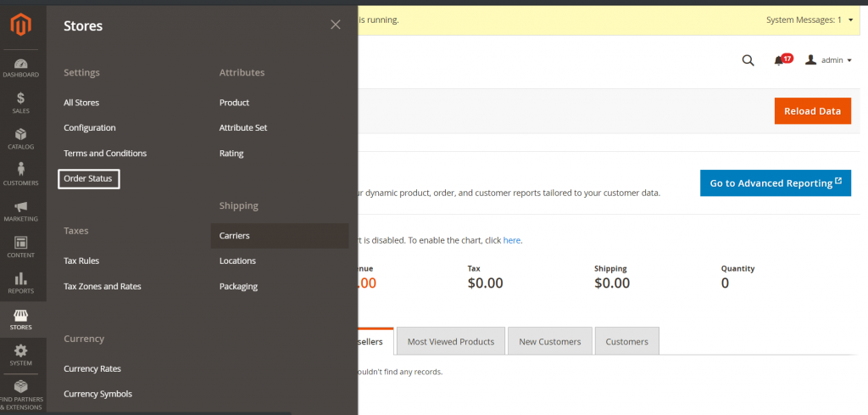Open the System gear icon
Screen dimensions: 868x415
(x=21, y=355)
